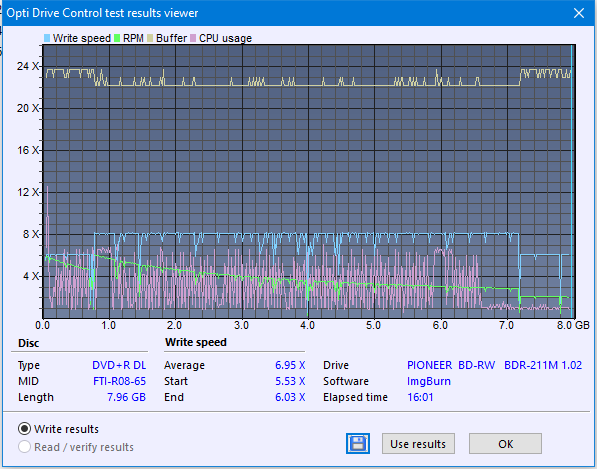Click the pink CPU usage legend swatch

pyautogui.click(x=193, y=38)
